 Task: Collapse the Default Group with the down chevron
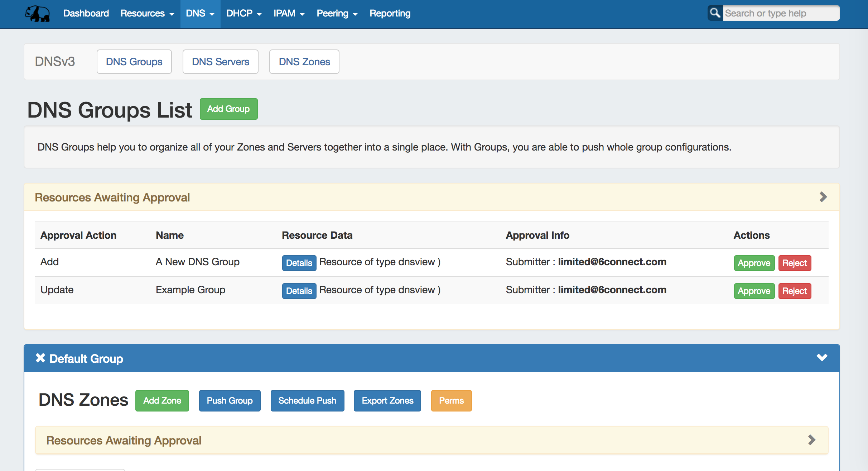822,357
